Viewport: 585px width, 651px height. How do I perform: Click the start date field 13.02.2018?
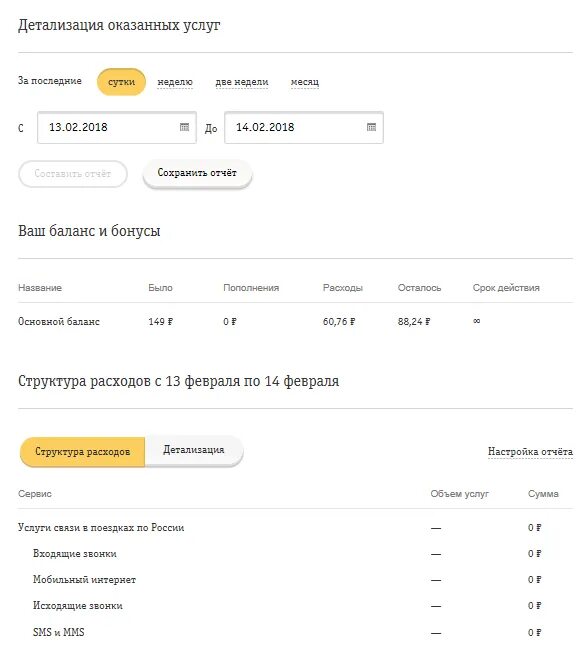pyautogui.click(x=117, y=127)
